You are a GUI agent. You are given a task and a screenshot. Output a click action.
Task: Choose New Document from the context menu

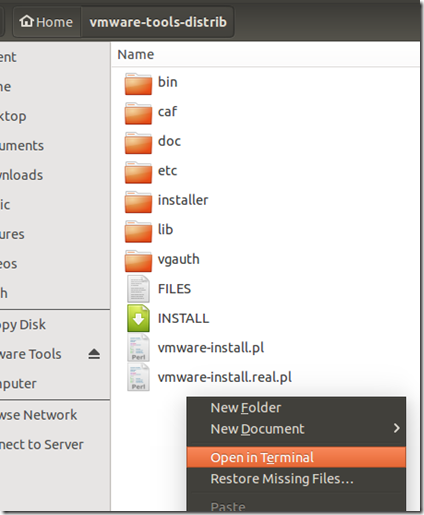pyautogui.click(x=296, y=429)
